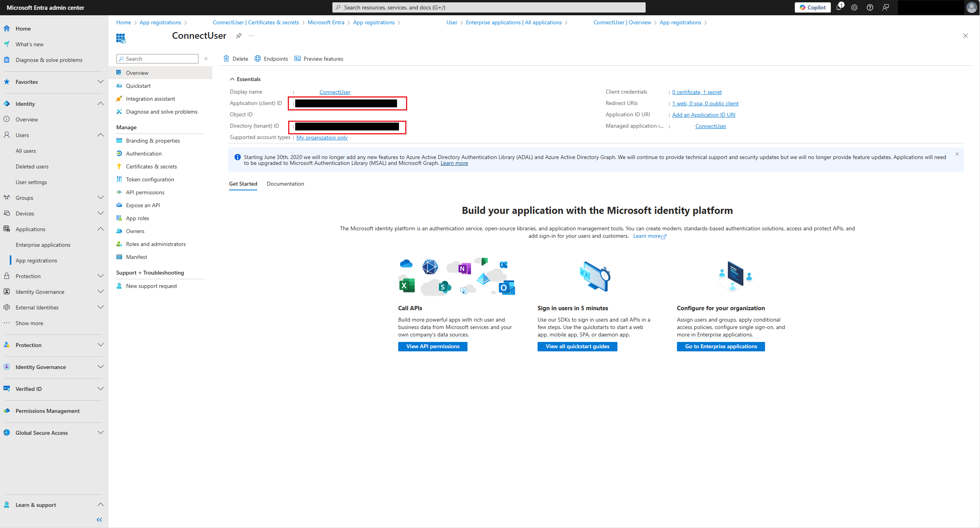Click the notifications bell icon
Viewport: 980px width, 528px height.
[x=839, y=7]
